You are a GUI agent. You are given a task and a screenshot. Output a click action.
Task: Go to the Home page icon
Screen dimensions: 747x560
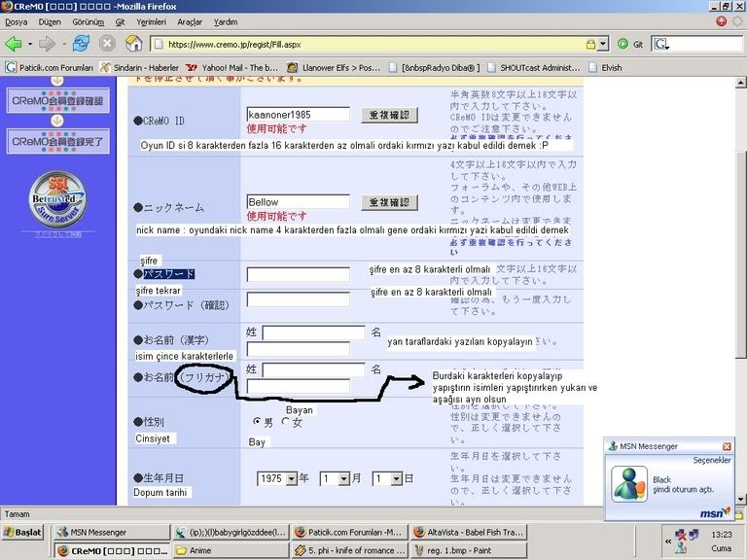pyautogui.click(x=134, y=44)
